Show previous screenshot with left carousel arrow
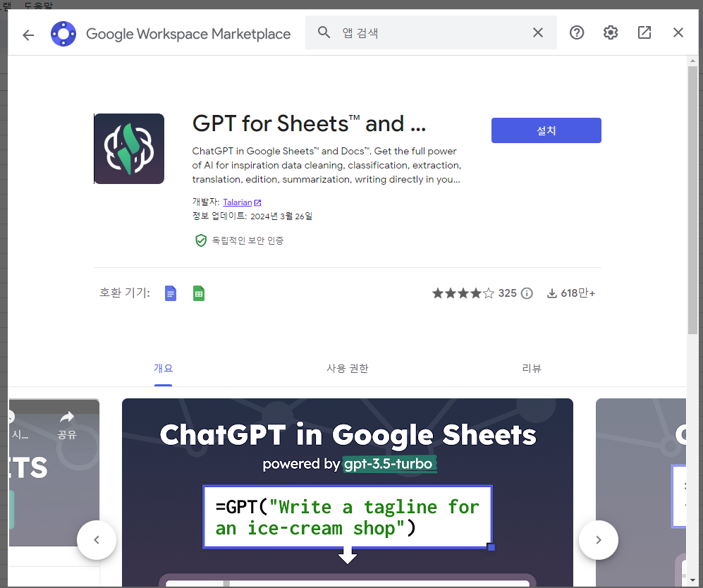 coord(97,540)
